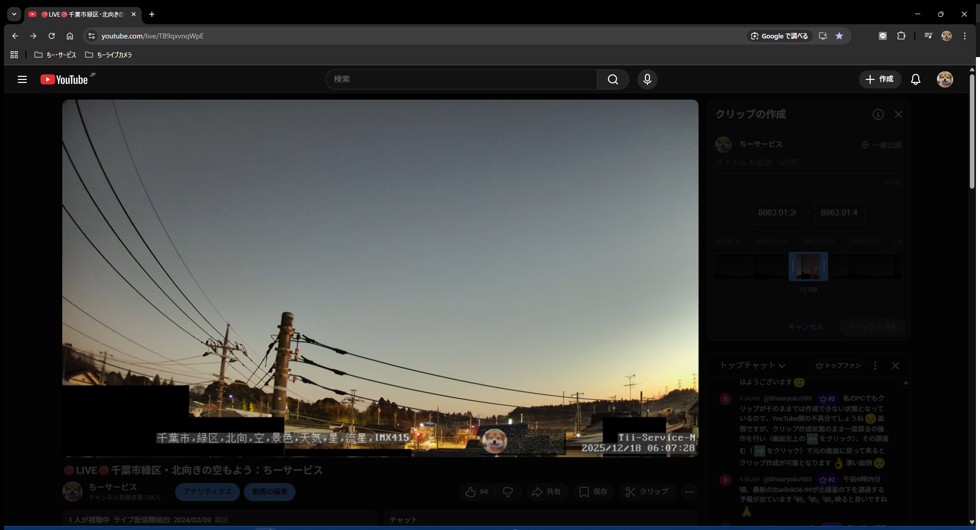Click the search magnifier button
This screenshot has height=530, width=980.
(612, 79)
